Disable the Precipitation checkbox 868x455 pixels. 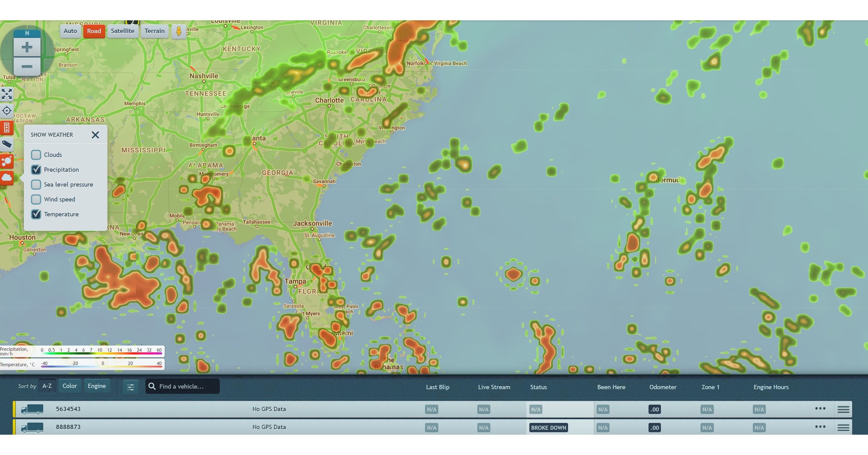(x=36, y=170)
